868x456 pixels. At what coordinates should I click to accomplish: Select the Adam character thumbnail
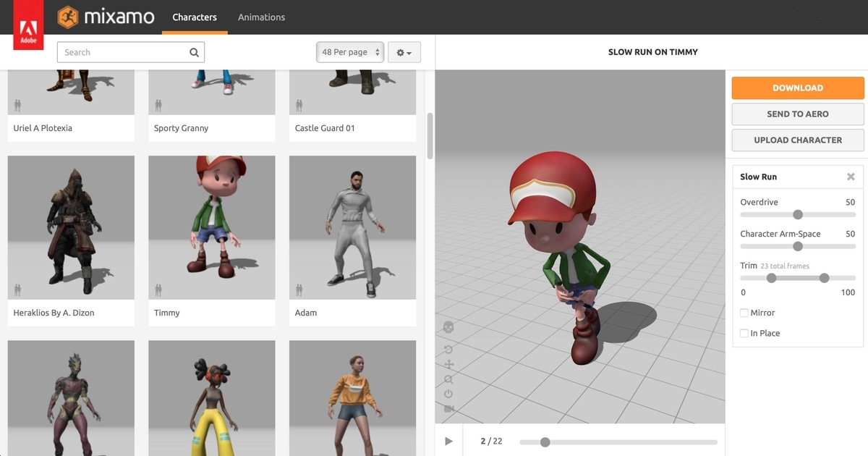(x=352, y=227)
